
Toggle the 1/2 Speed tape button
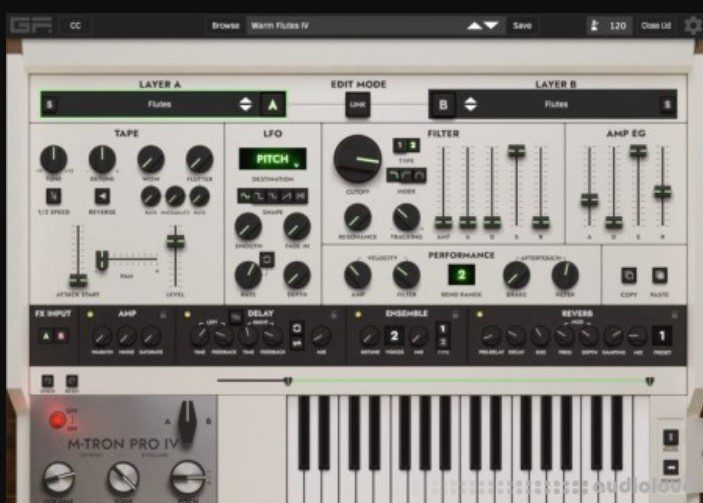[54, 196]
